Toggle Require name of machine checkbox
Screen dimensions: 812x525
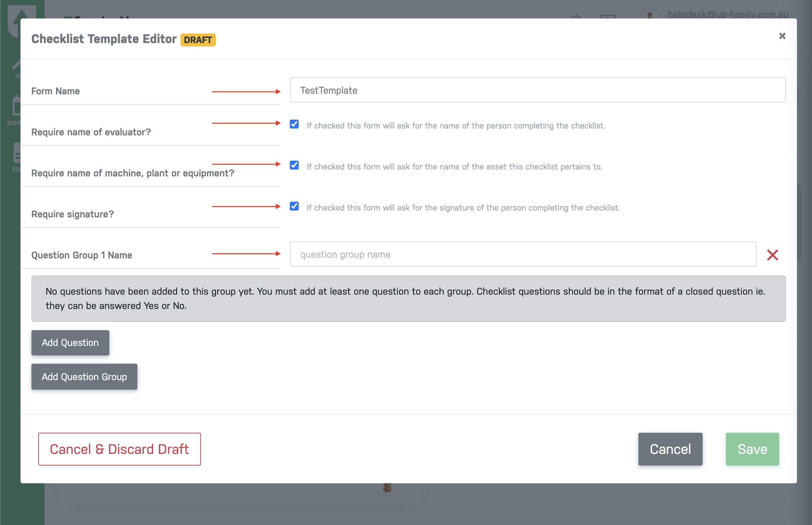[294, 165]
